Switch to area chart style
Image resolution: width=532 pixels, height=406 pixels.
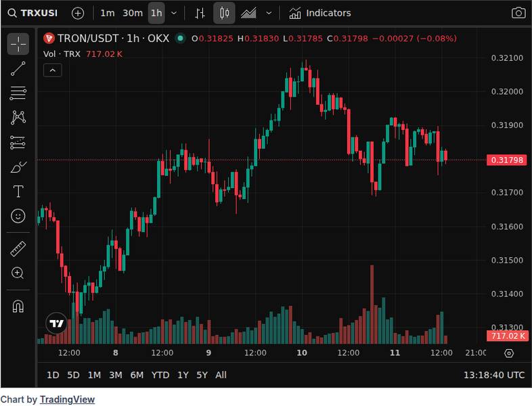(248, 14)
